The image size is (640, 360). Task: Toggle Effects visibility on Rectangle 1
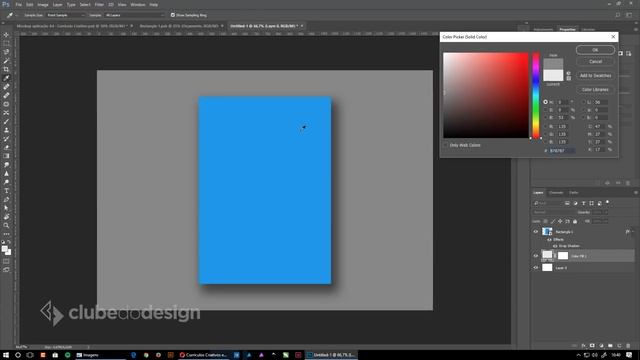[549, 240]
